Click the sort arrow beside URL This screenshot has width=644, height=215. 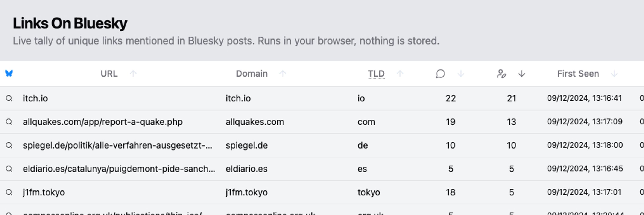coord(133,74)
